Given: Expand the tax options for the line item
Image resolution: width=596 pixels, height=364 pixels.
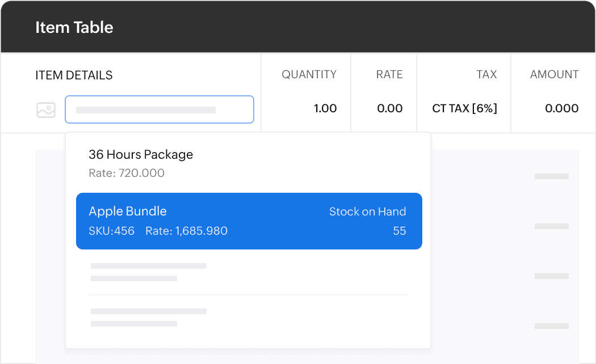Looking at the screenshot, I should (464, 108).
